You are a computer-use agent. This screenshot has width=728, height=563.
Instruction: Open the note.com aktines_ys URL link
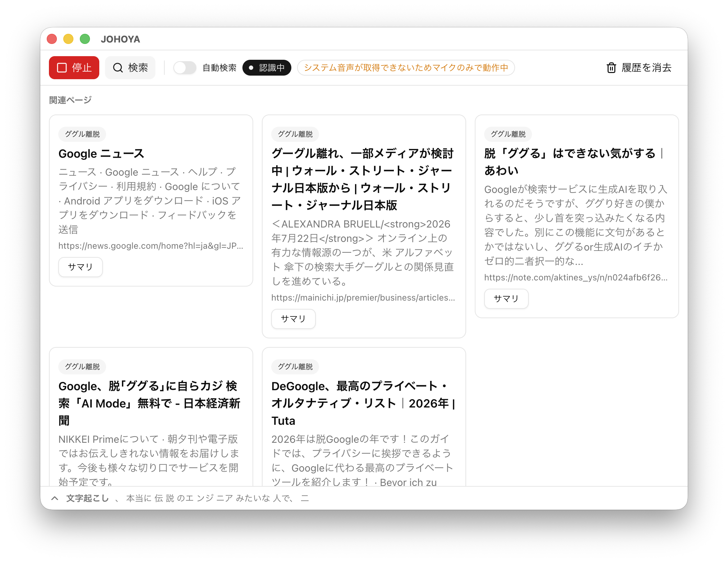click(x=576, y=278)
